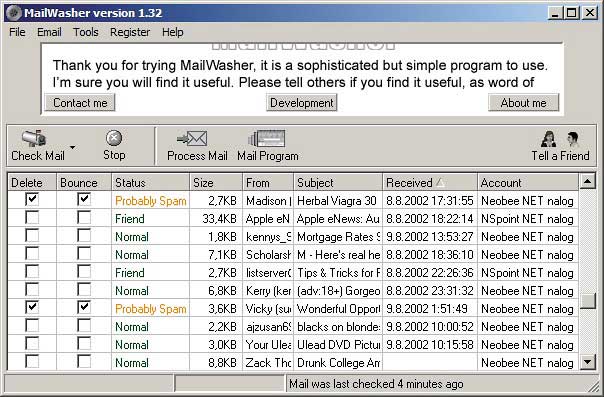Screen dimensions: 604x397
Task: Sort by the Bounce column header
Action: coord(84,182)
